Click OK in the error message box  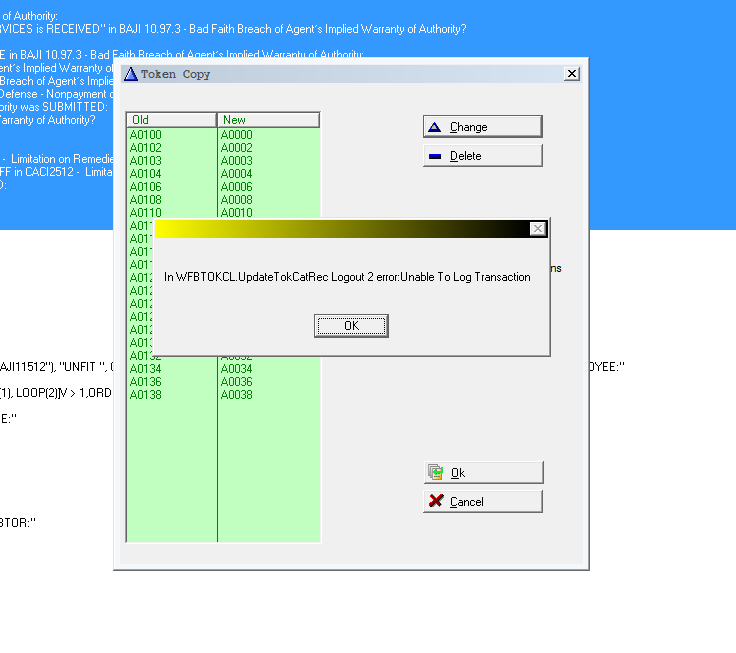[351, 326]
